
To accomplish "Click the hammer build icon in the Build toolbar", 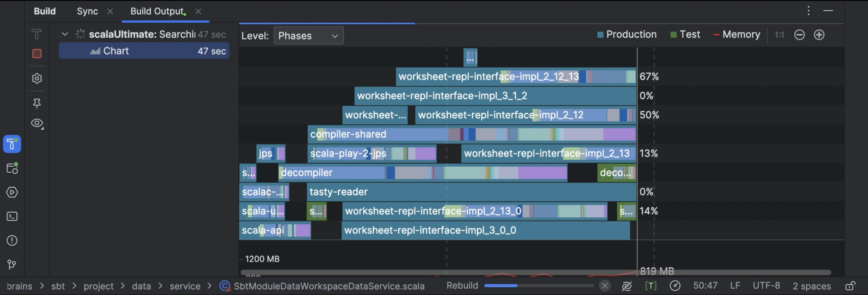I will click(37, 34).
